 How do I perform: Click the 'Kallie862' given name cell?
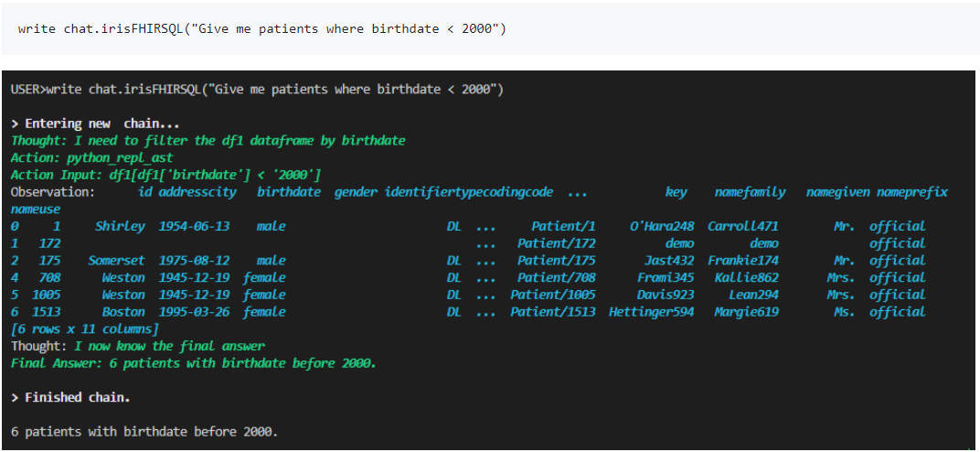747,277
